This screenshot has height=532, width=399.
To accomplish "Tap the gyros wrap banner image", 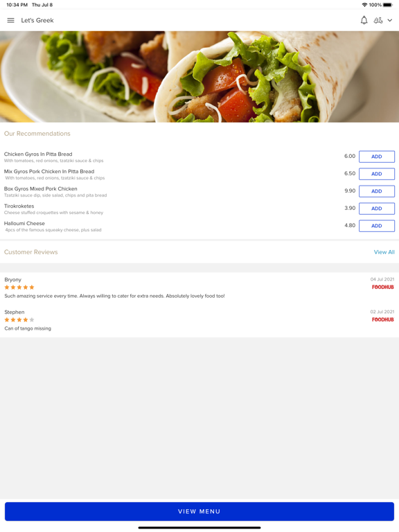I will [x=199, y=77].
